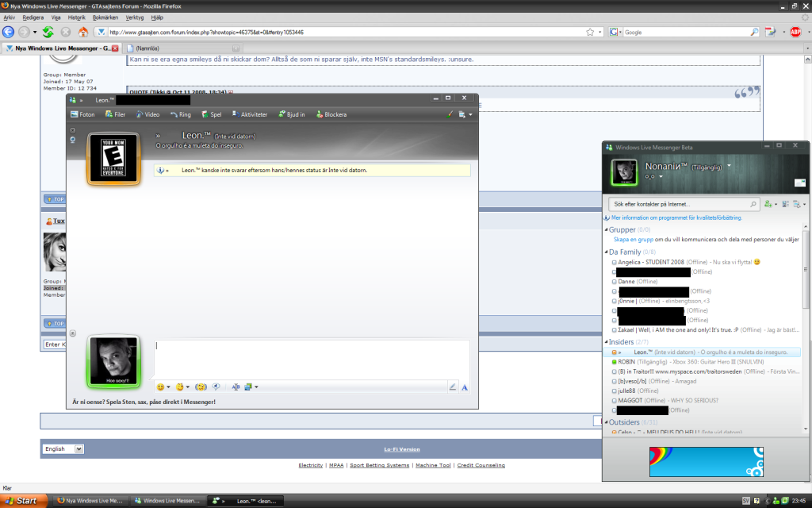The height and width of the screenshot is (508, 812).
Task: Go back with Firefox back arrow
Action: (x=8, y=32)
